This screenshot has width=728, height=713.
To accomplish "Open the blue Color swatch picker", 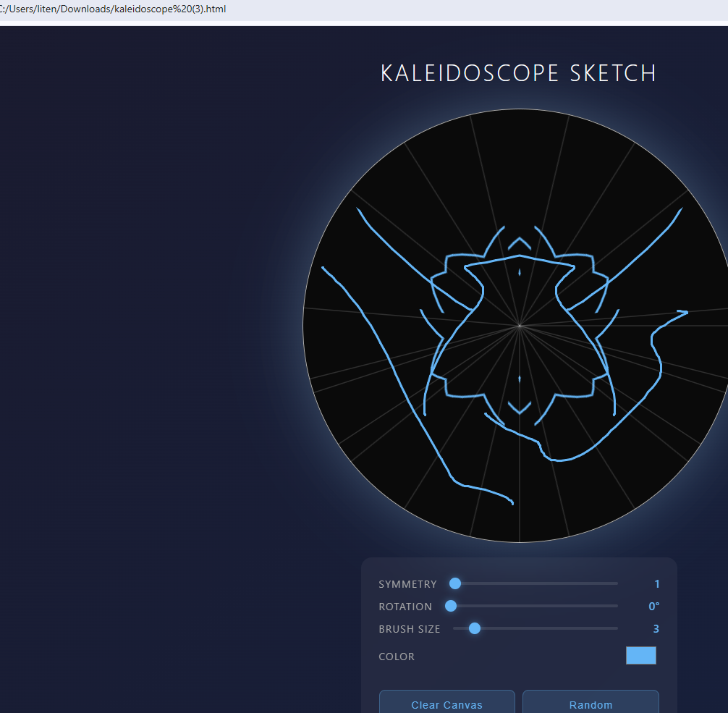I will coord(640,655).
